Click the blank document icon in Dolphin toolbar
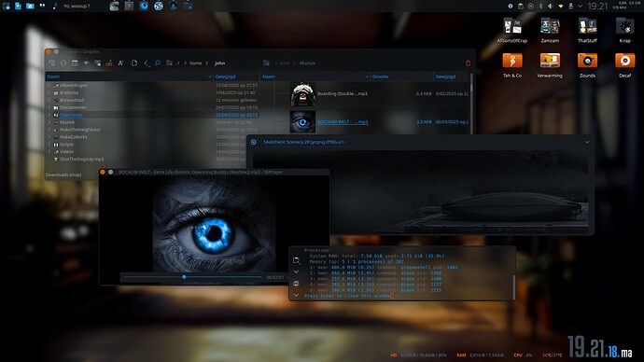This screenshot has height=362, width=644. click(x=134, y=63)
